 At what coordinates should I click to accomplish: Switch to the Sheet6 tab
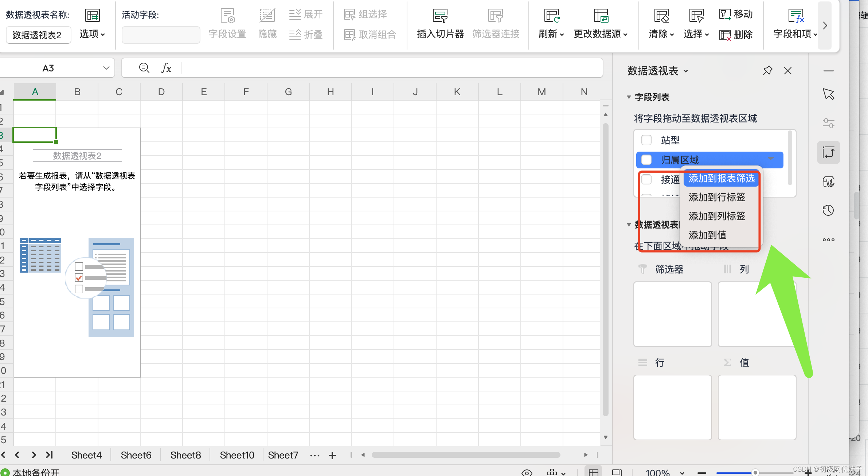136,455
